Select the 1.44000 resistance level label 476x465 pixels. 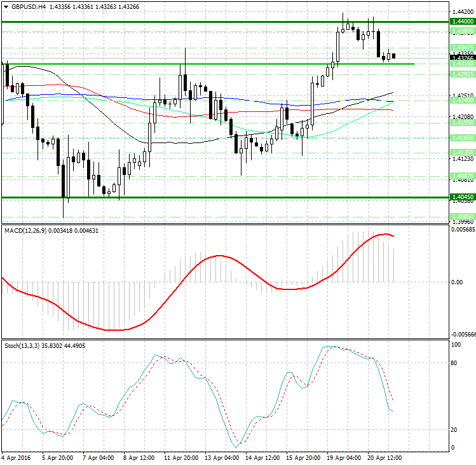461,22
